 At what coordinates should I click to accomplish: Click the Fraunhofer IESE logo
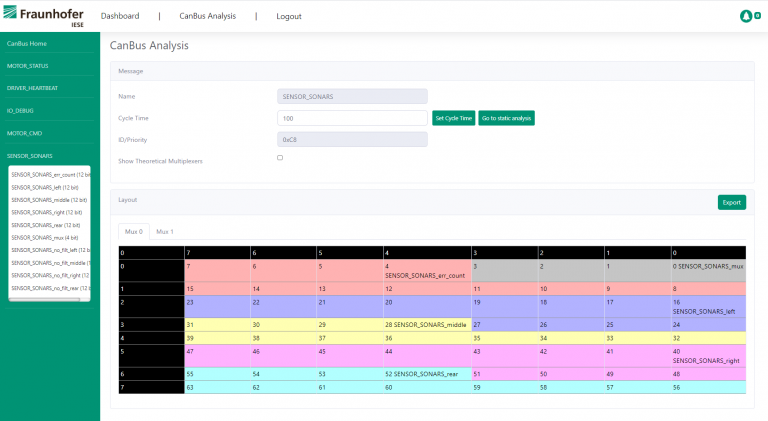click(44, 16)
